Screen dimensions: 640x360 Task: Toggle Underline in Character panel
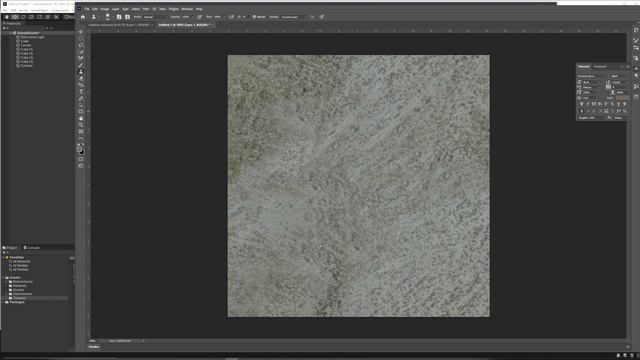pyautogui.click(x=618, y=104)
